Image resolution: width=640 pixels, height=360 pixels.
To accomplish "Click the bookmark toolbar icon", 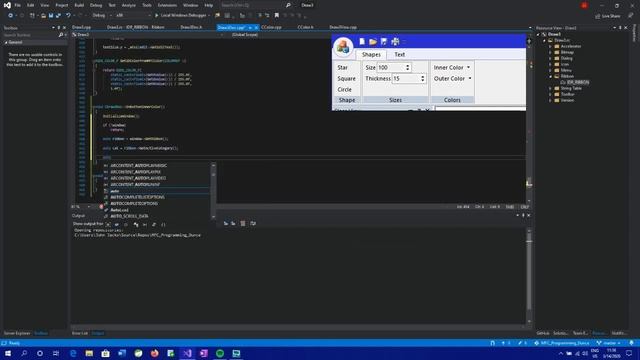I will click(x=277, y=16).
